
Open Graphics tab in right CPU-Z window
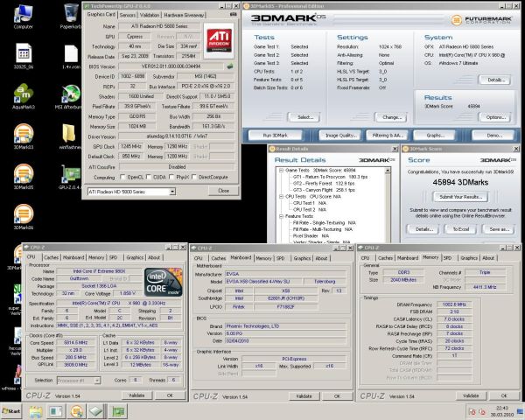pos(469,258)
